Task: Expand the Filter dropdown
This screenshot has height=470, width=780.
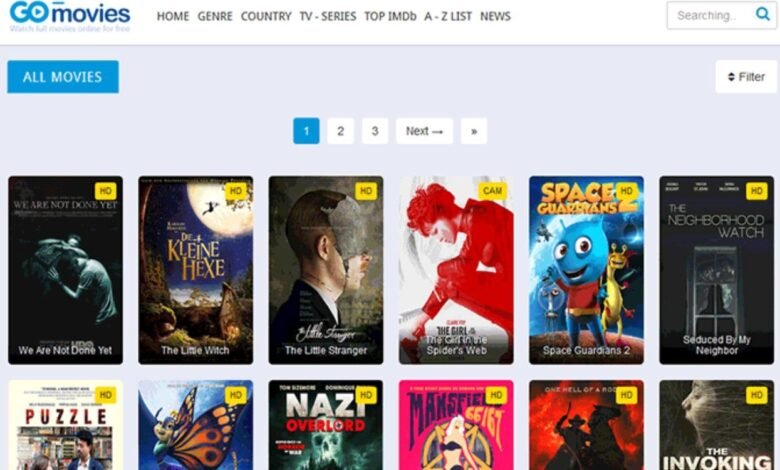Action: 746,77
